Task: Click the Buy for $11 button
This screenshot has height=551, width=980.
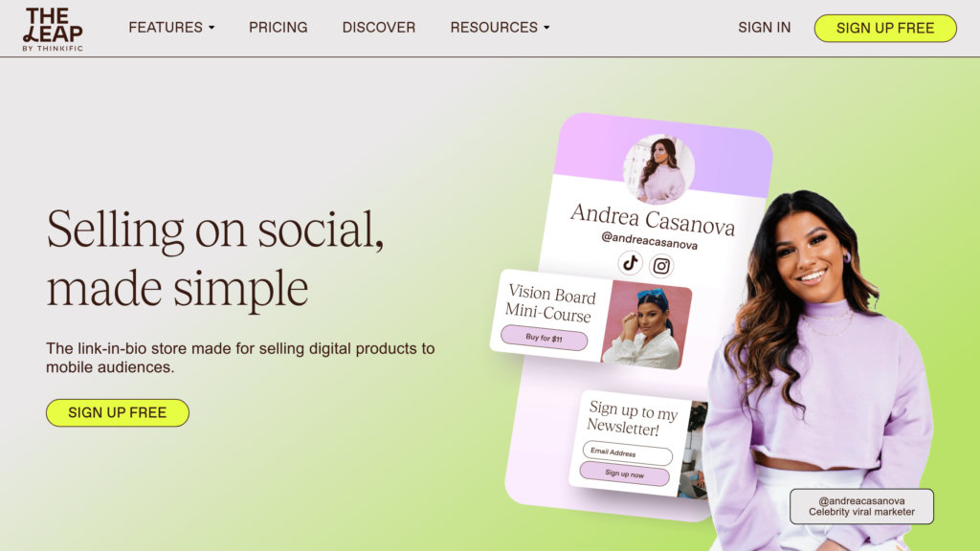Action: pos(544,338)
